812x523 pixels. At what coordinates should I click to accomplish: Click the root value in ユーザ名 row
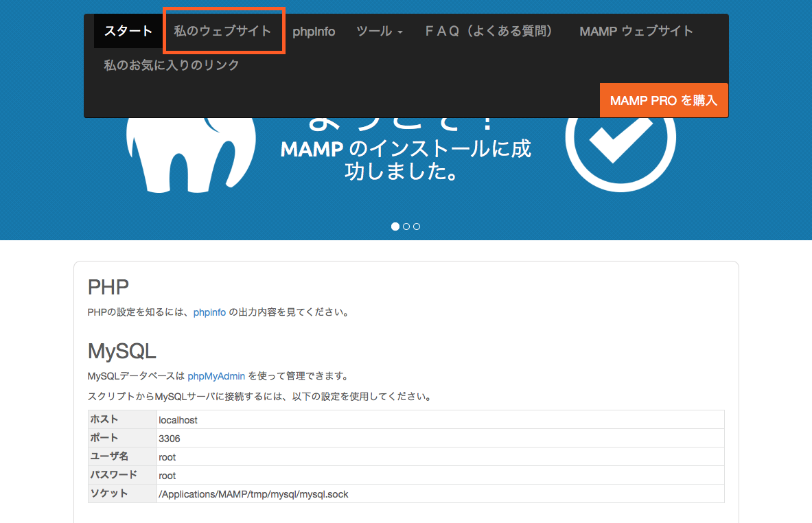tap(167, 457)
